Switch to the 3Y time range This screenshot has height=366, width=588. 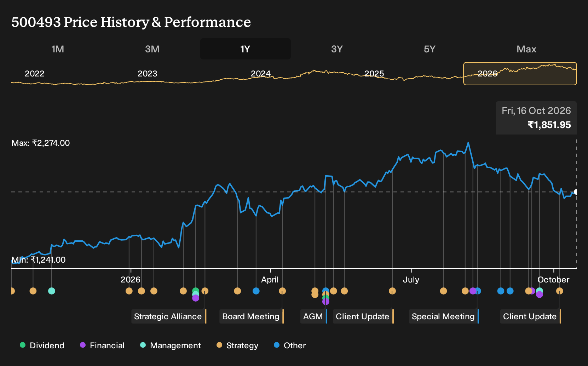tap(337, 49)
